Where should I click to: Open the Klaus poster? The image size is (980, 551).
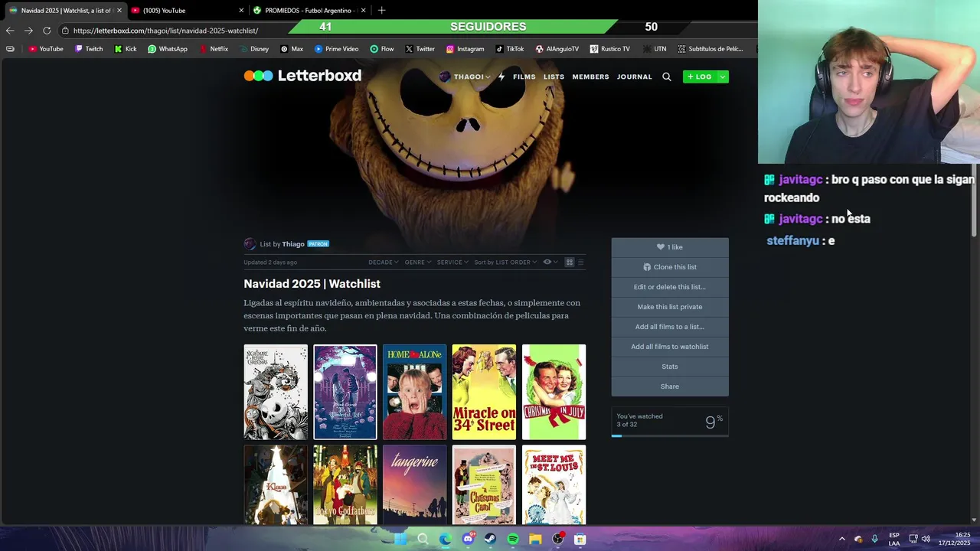tap(276, 485)
